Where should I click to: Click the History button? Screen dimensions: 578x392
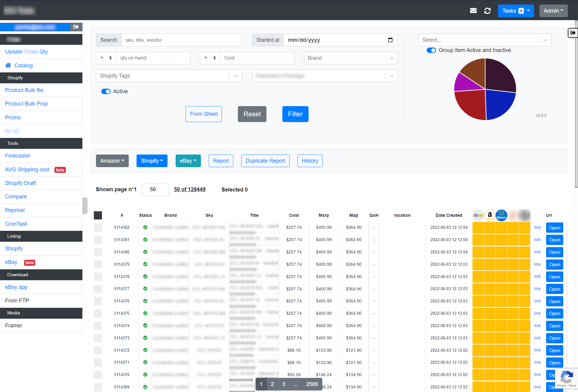(310, 161)
